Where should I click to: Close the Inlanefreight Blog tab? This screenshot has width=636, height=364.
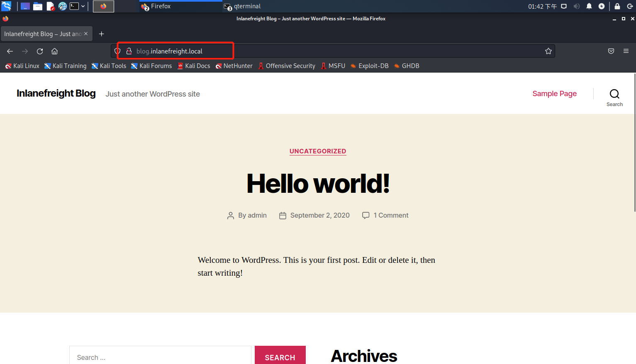pos(86,34)
